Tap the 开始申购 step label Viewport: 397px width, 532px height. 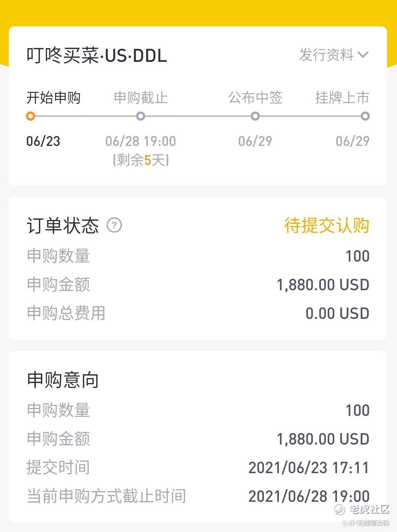point(53,98)
